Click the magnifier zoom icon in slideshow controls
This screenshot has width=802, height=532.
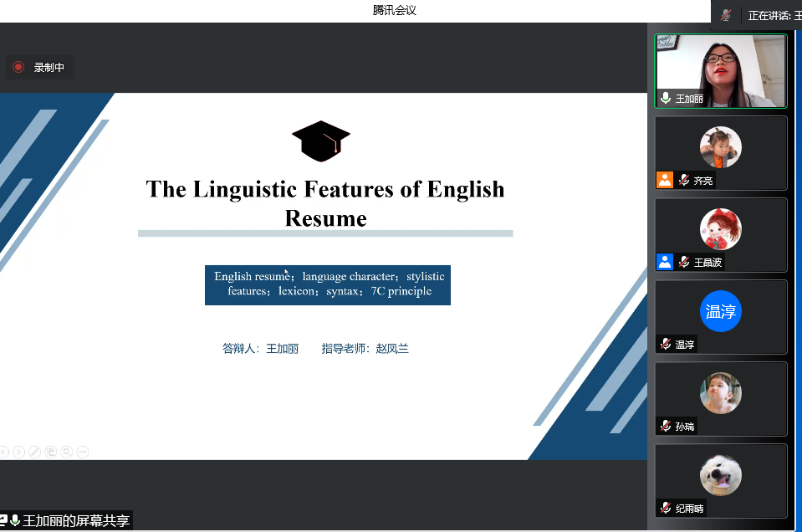tap(67, 453)
